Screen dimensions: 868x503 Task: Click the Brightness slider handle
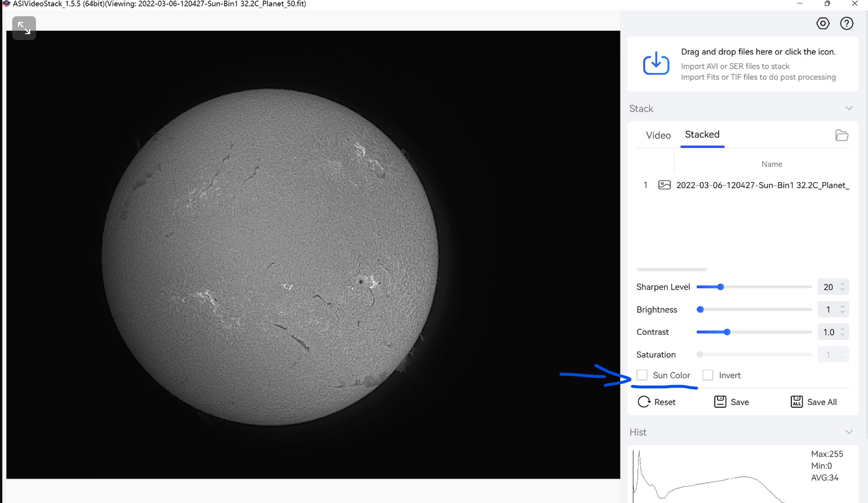(x=700, y=309)
